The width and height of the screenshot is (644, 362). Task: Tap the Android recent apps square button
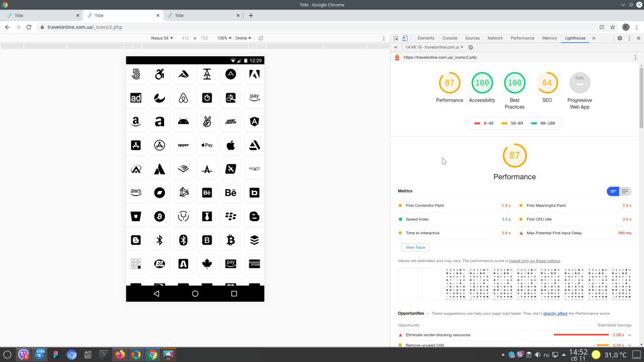(234, 294)
